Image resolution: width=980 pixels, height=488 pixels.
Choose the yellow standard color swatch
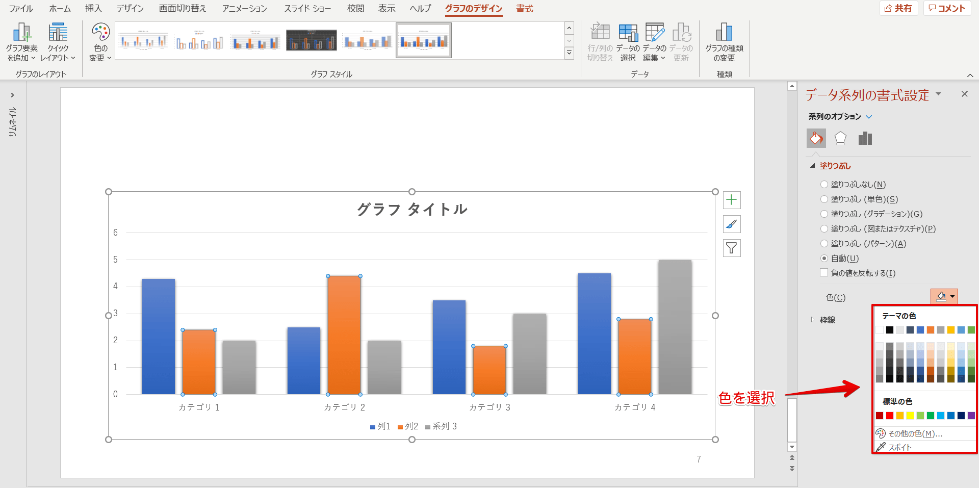[x=910, y=416]
